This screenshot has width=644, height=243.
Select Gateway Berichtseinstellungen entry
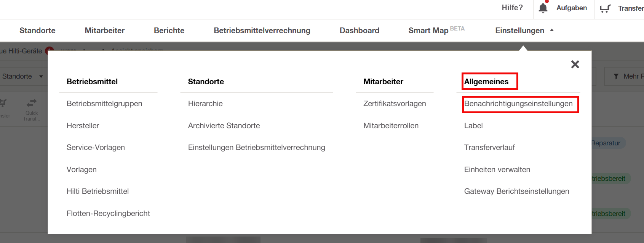pyautogui.click(x=516, y=192)
